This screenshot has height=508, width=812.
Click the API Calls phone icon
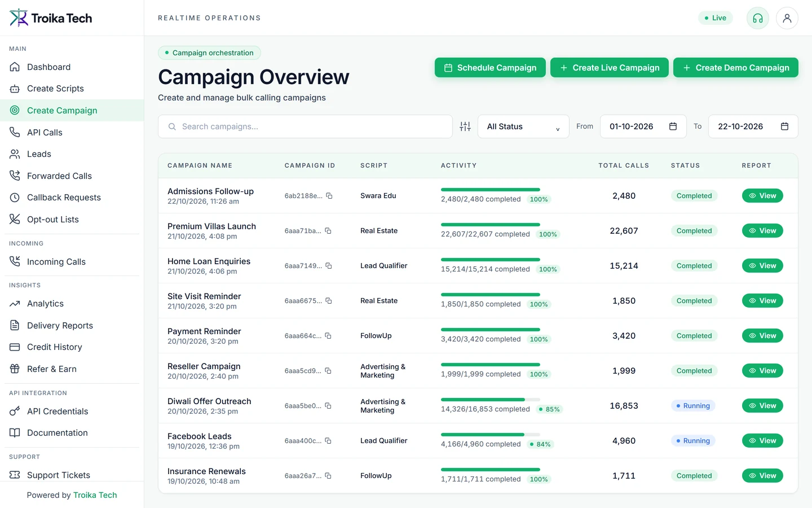(x=15, y=132)
